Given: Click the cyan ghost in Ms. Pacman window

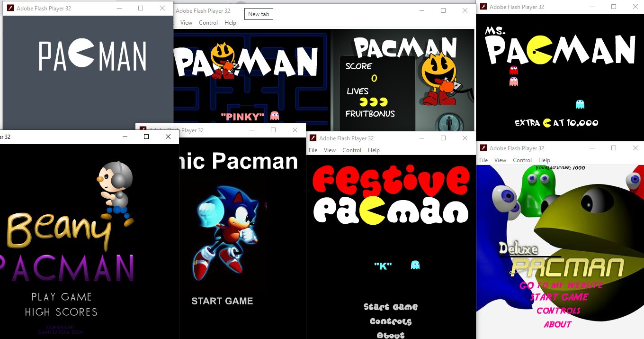Looking at the screenshot, I should click(x=580, y=104).
